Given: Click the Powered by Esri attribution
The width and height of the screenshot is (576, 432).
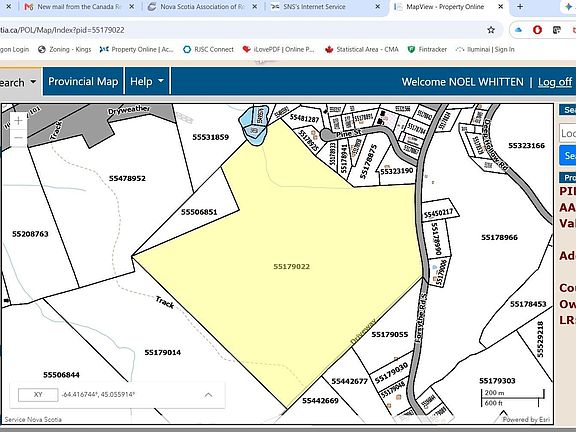Looking at the screenshot, I should 526,420.
